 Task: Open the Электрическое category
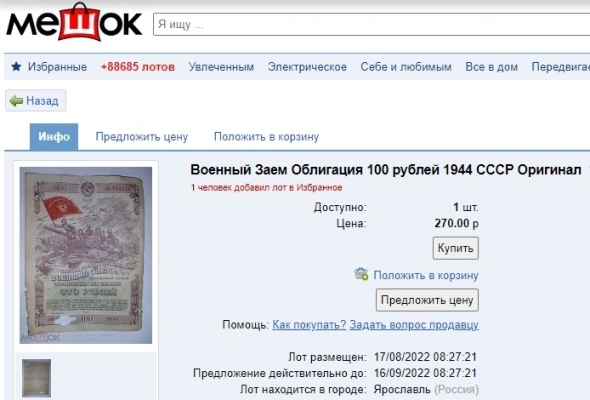pos(307,67)
